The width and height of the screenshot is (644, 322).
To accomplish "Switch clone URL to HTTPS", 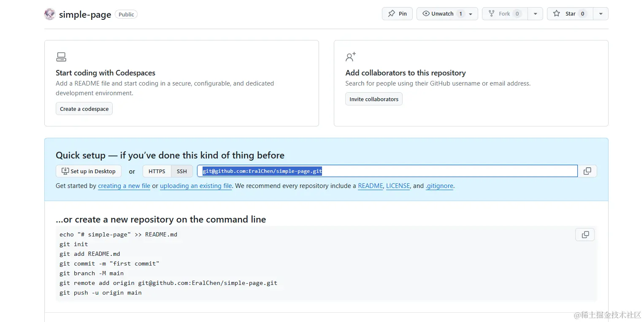I will pos(157,171).
